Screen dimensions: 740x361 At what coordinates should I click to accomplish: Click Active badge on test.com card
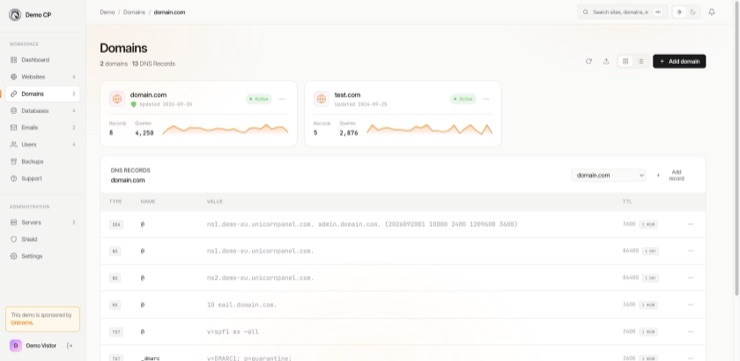coord(463,99)
